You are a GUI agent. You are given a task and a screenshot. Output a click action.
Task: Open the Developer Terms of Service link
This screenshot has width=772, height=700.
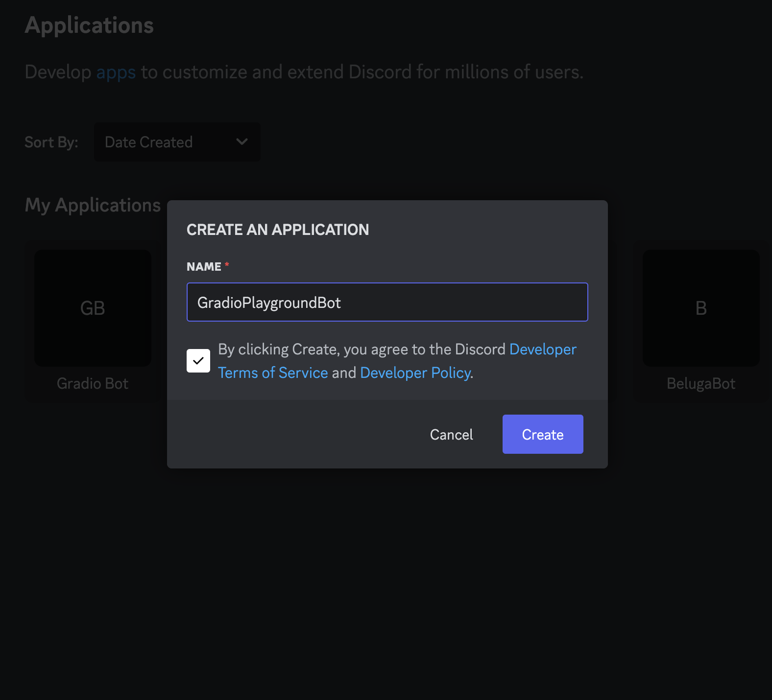(273, 373)
